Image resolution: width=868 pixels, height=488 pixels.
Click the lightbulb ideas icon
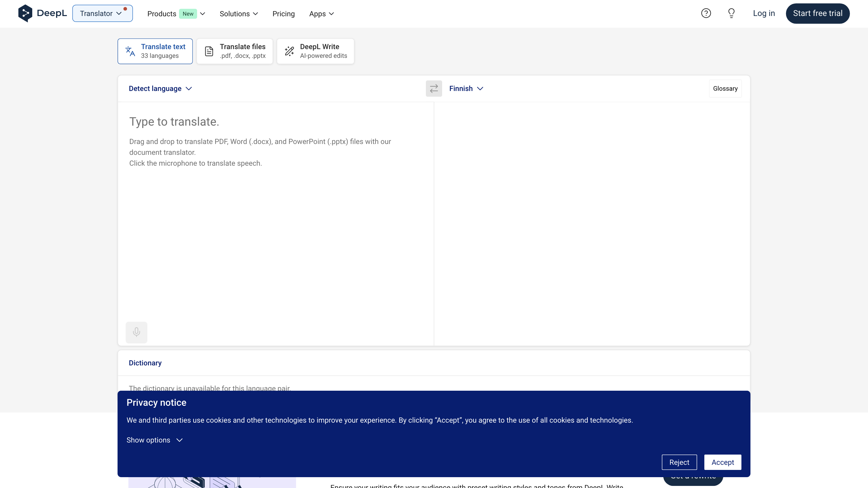731,13
